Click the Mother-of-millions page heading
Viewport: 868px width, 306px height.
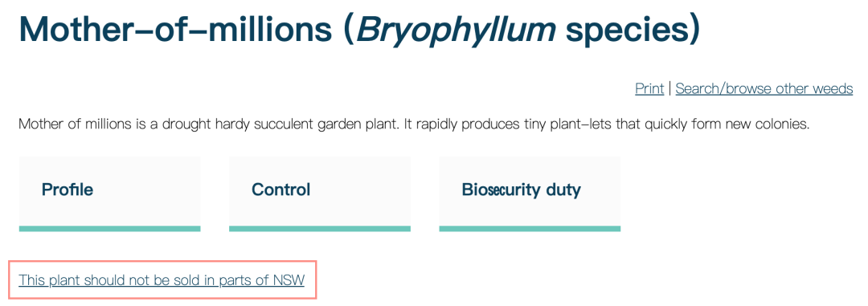pyautogui.click(x=360, y=30)
